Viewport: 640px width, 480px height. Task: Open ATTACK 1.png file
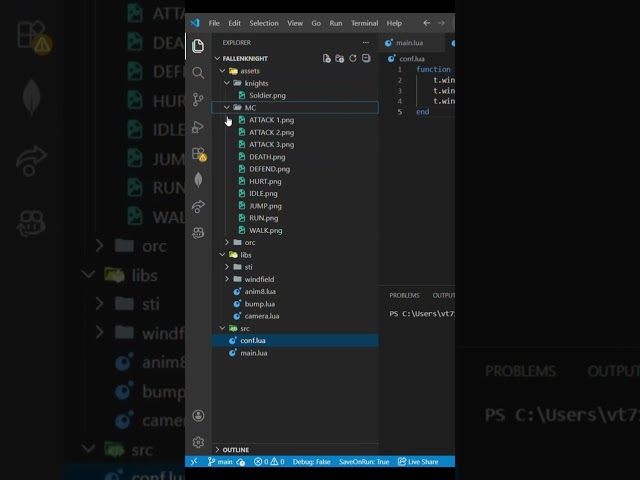(x=295, y=120)
